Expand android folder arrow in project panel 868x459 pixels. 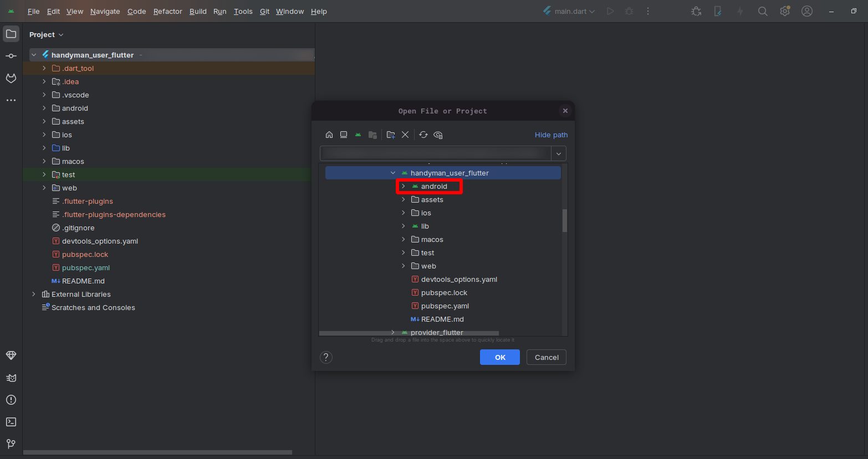[x=44, y=108]
